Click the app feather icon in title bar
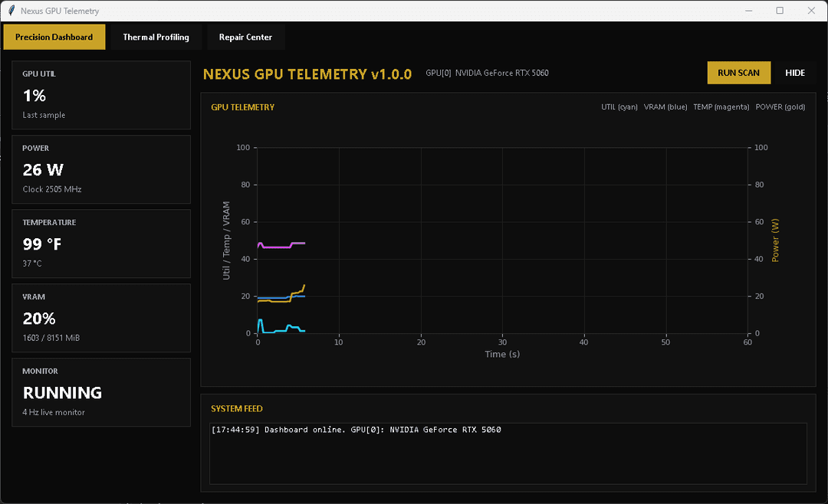The width and height of the screenshot is (828, 504). pyautogui.click(x=11, y=11)
